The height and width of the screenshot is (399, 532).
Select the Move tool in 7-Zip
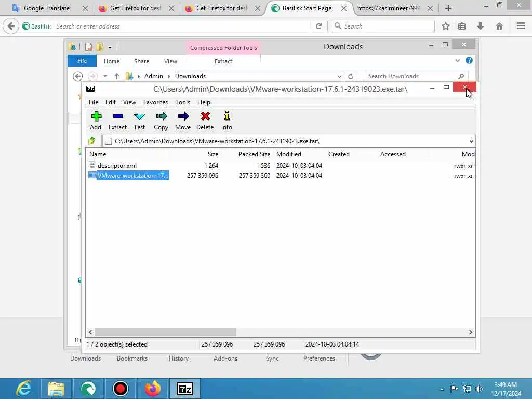point(183,121)
